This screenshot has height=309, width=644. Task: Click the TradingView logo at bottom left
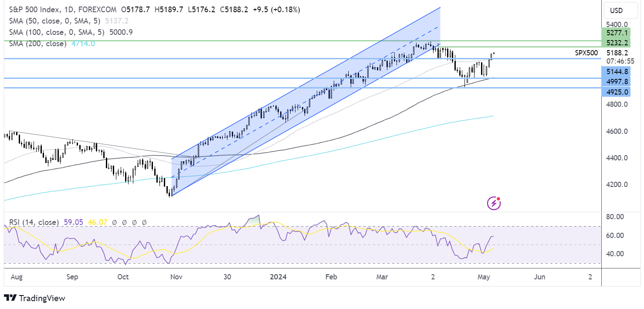tap(34, 298)
